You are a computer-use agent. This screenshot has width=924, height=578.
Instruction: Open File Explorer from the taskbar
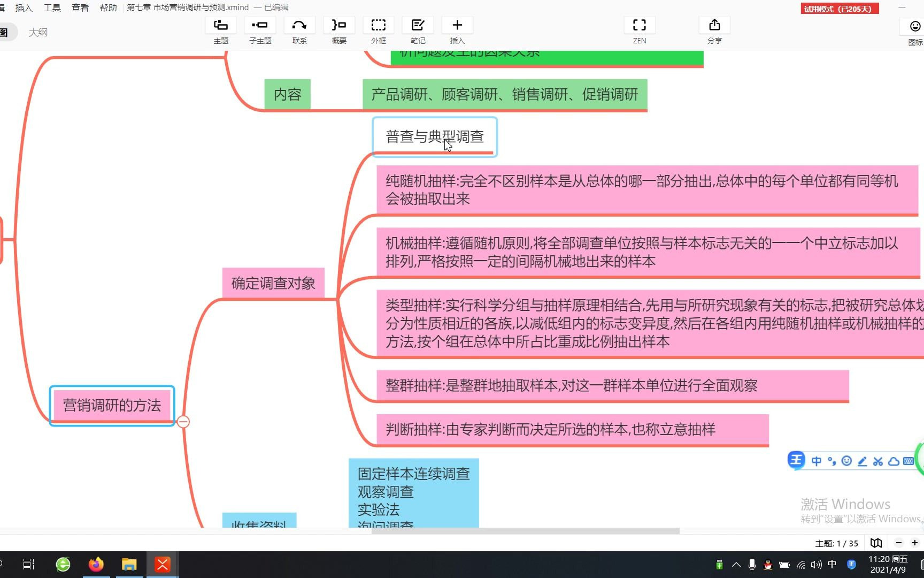coord(129,564)
